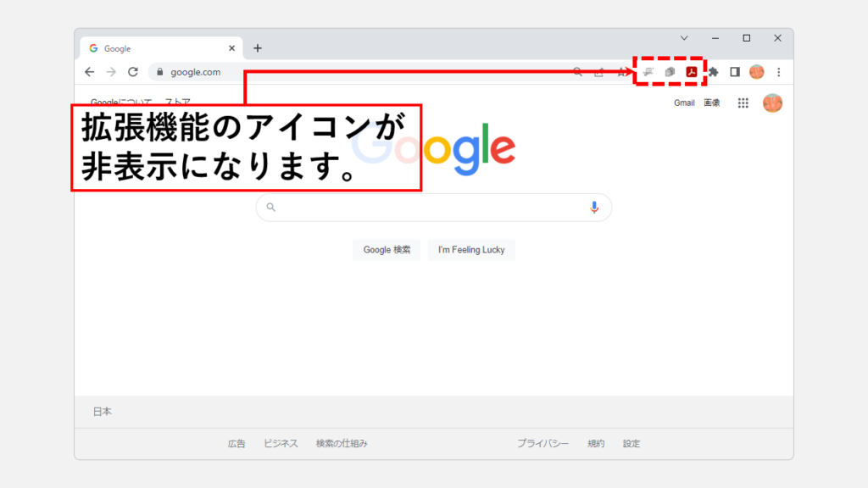868x488 pixels.
Task: Open Chrome profile avatar in toolbar
Action: [x=756, y=72]
